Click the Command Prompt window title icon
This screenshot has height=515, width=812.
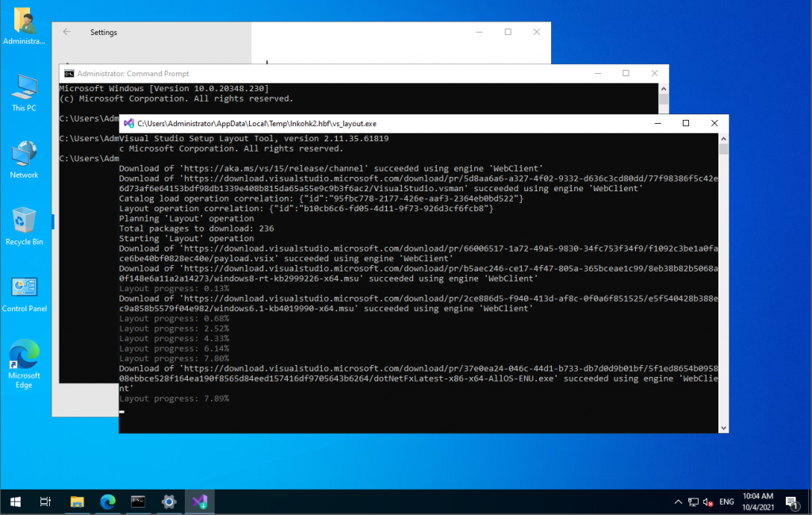click(x=69, y=74)
